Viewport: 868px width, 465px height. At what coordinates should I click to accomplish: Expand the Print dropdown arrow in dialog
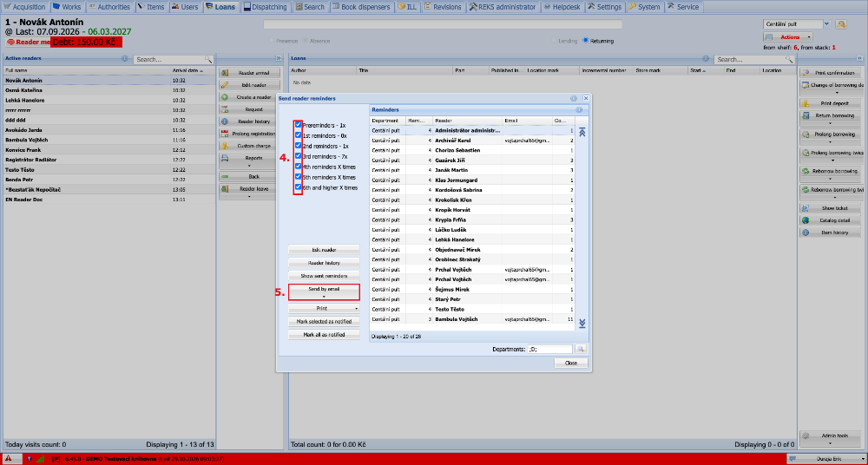356,308
